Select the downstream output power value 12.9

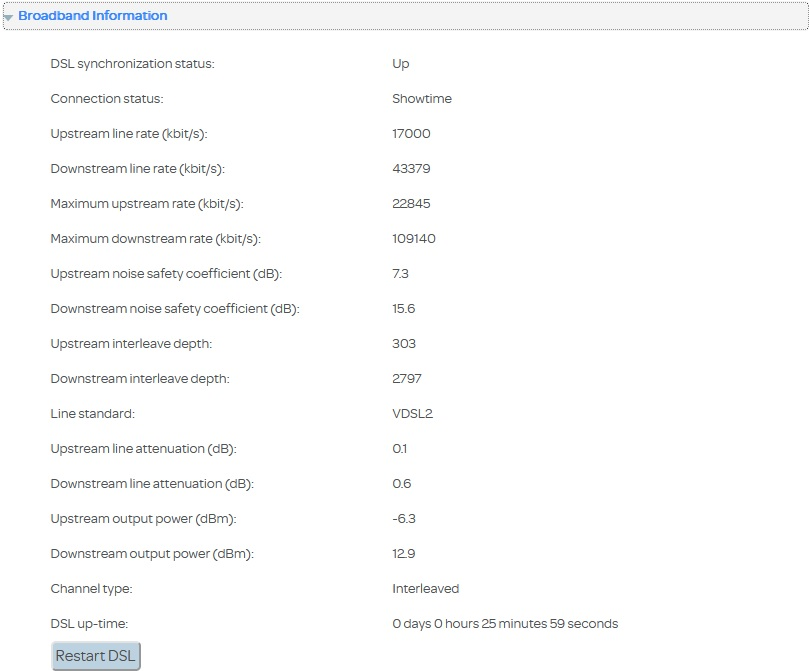click(x=403, y=554)
